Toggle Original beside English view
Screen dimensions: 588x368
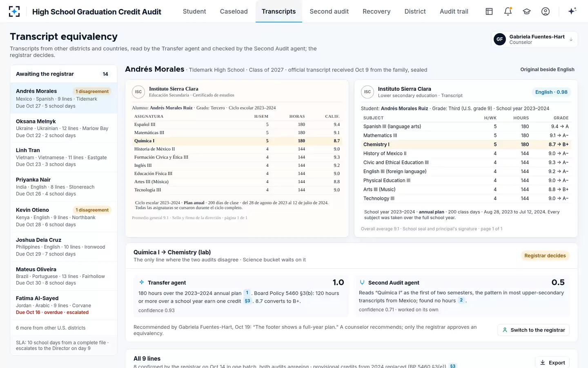tap(547, 70)
